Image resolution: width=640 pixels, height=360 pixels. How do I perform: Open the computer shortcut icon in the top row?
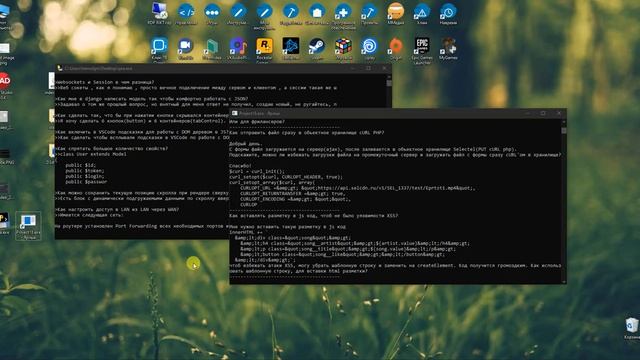[x=159, y=11]
